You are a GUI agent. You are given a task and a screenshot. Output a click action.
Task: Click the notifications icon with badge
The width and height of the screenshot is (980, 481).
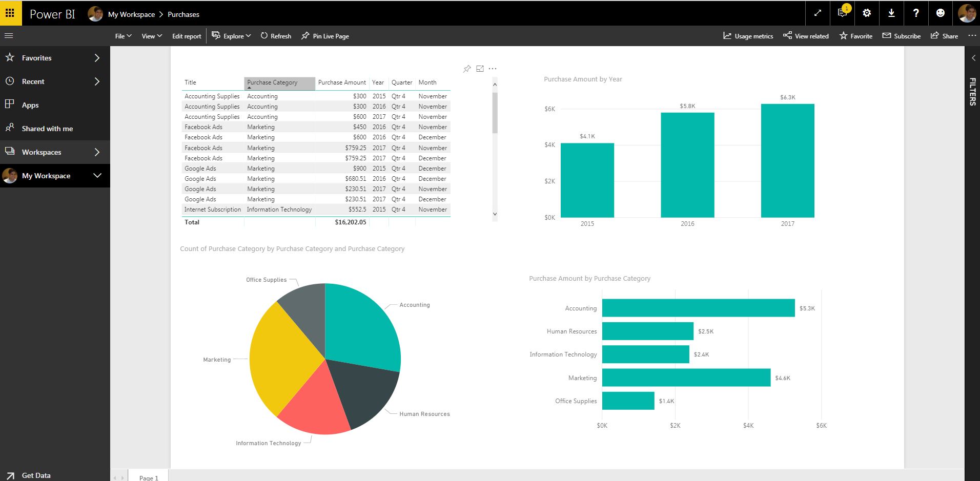[842, 13]
